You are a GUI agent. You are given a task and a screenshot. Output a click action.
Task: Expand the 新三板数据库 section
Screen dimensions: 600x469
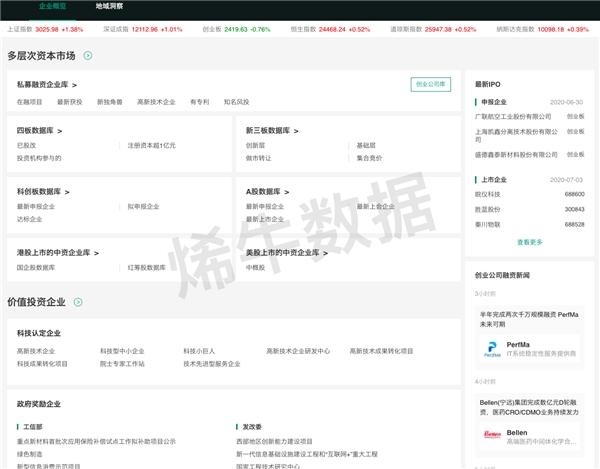point(272,131)
